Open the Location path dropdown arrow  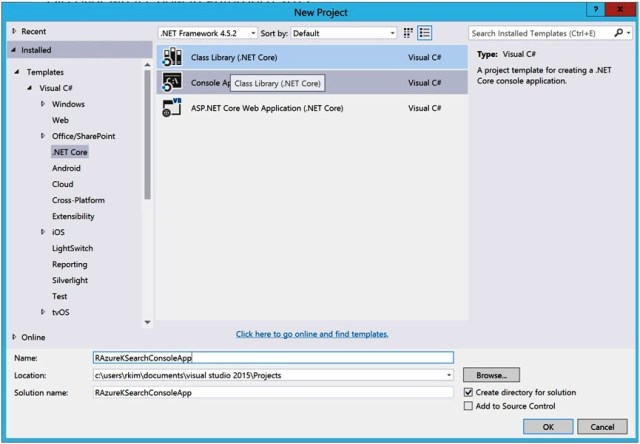pyautogui.click(x=449, y=375)
